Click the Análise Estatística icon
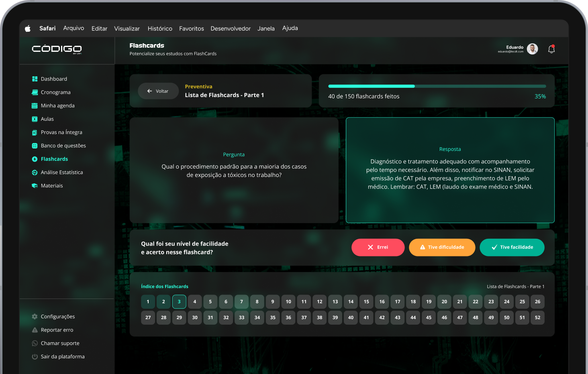Screen dimensions: 588x374 [35, 173]
